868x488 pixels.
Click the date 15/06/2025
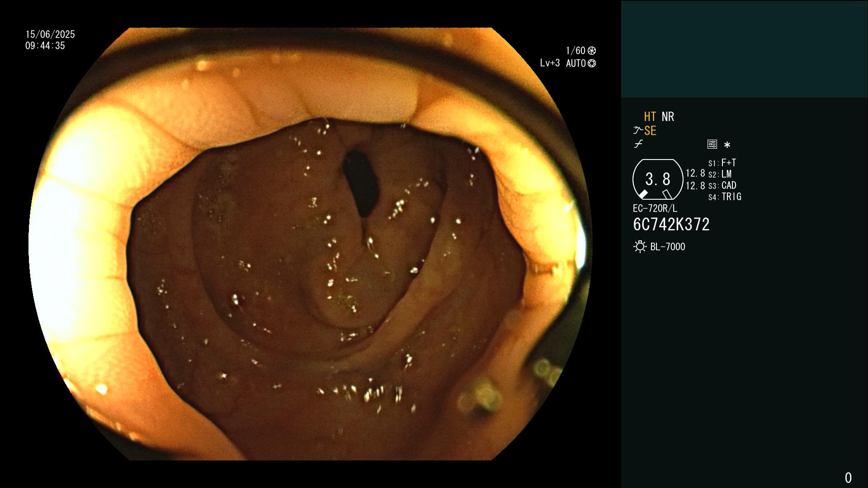50,35
